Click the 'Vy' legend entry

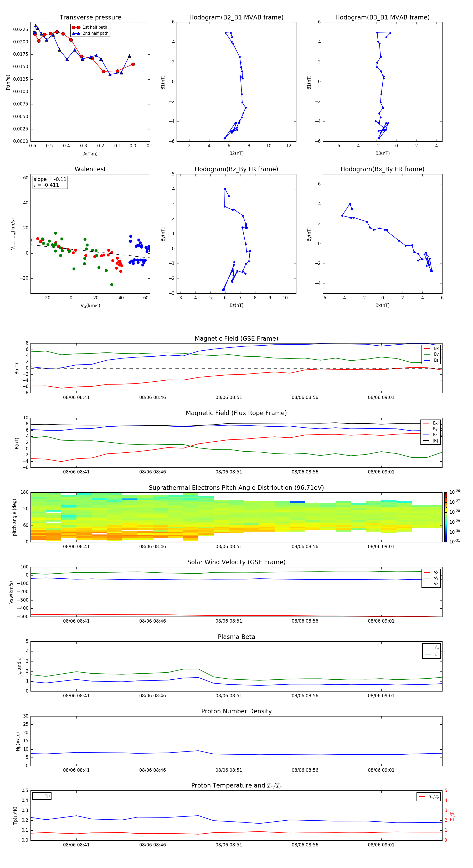tap(431, 578)
